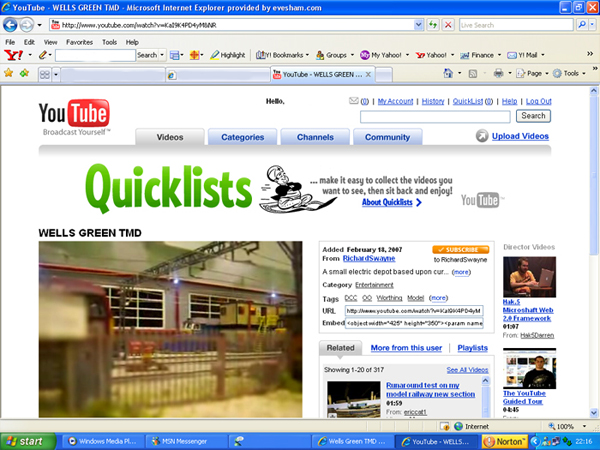Viewport: 600px width, 450px height.
Task: Expand the Tab List dropdown arrow
Action: [56, 74]
